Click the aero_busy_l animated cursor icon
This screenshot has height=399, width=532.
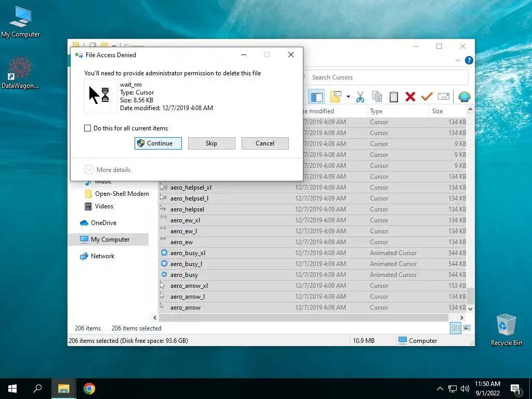164,263
